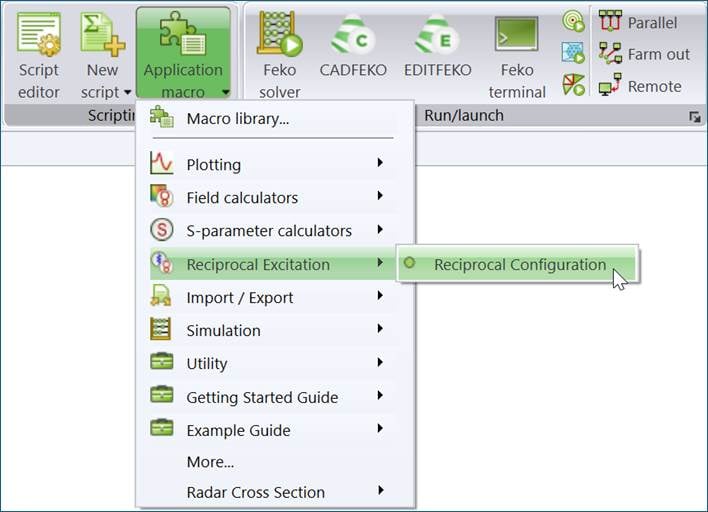Expand the Simulation arrow
Image resolution: width=708 pixels, height=512 pixels.
(380, 329)
